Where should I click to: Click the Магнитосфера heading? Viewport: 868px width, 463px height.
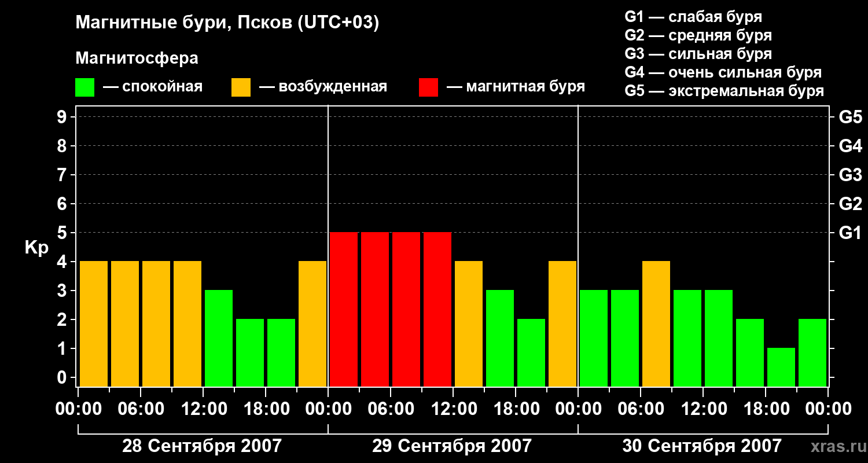(x=137, y=58)
